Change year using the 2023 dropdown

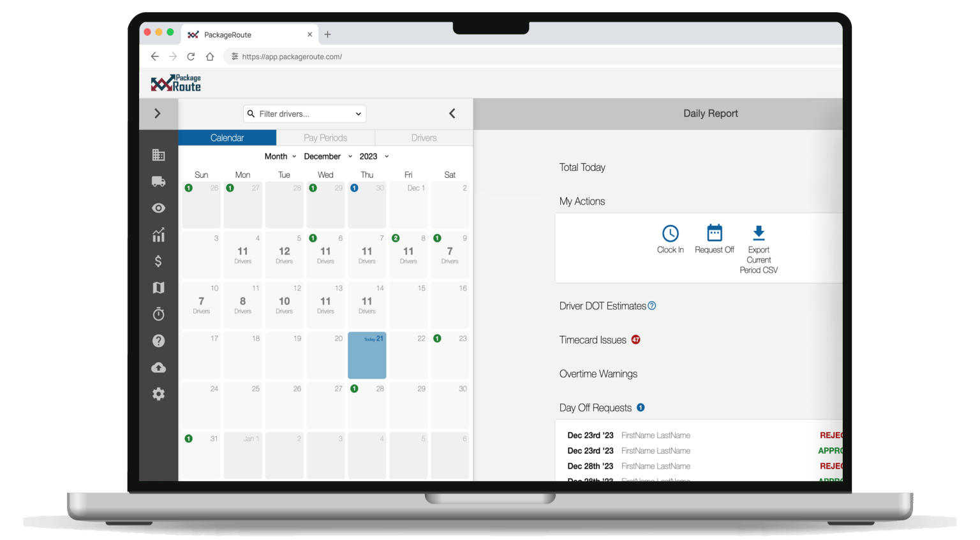pyautogui.click(x=372, y=156)
